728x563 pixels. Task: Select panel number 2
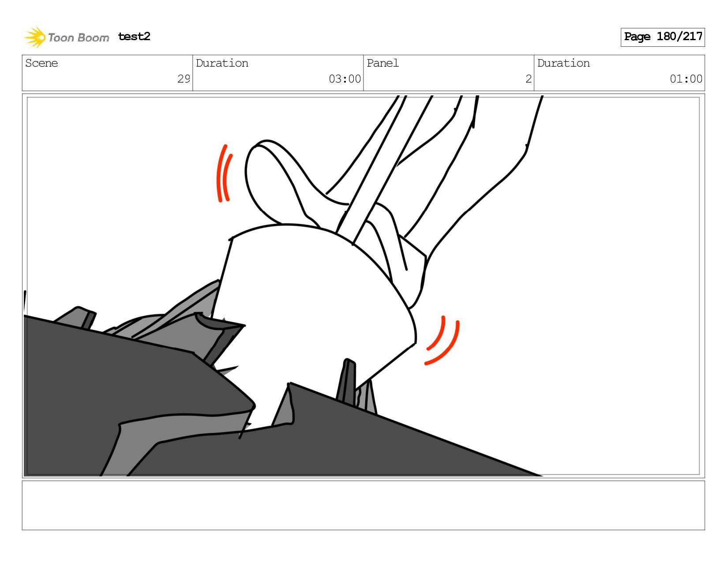pyautogui.click(x=528, y=79)
